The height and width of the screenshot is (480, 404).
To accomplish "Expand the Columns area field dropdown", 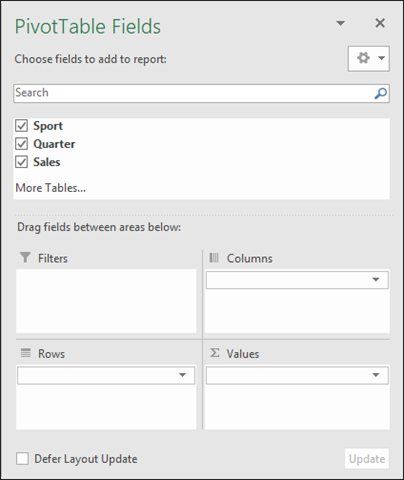I will point(376,280).
